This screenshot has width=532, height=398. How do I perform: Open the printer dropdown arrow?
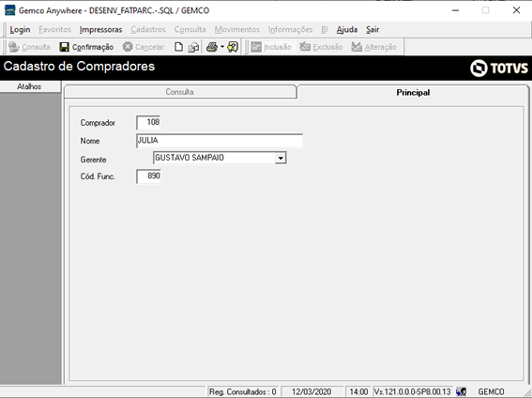pyautogui.click(x=222, y=47)
